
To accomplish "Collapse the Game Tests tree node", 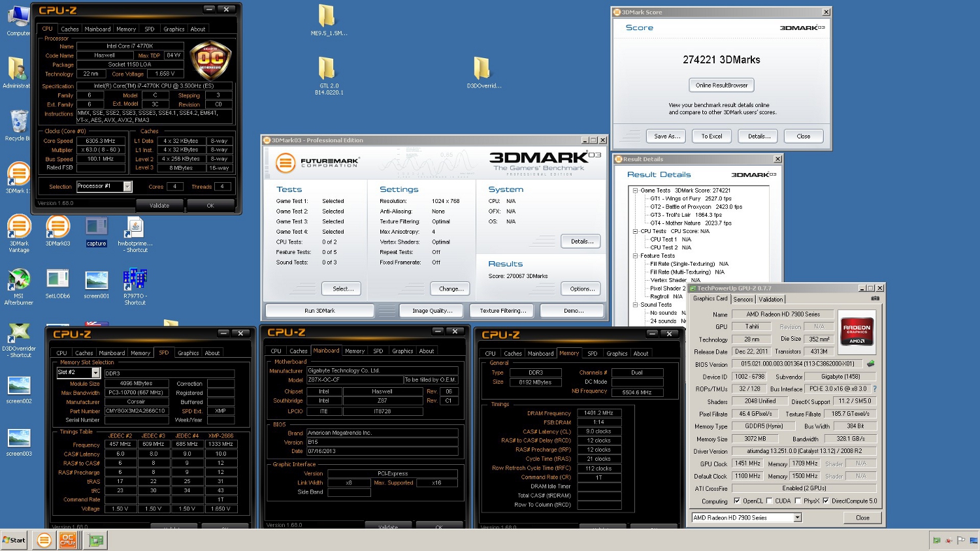I will tap(635, 191).
